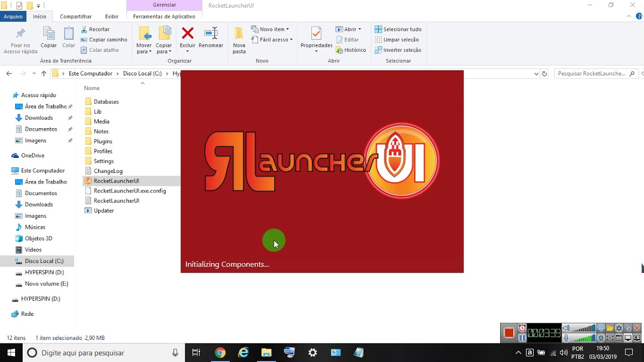Switch to Ferramentas de Aplicativo tab
644x362 pixels.
[x=164, y=17]
